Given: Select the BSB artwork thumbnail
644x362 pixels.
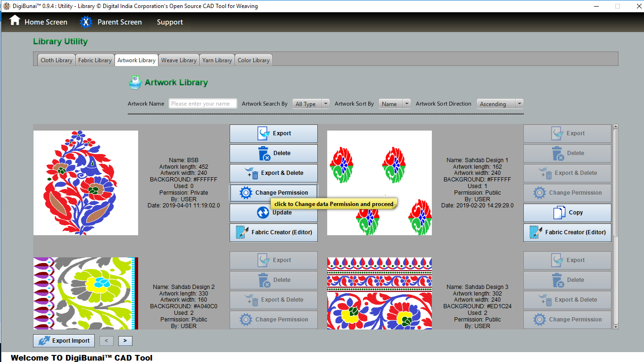Looking at the screenshot, I should [x=86, y=183].
